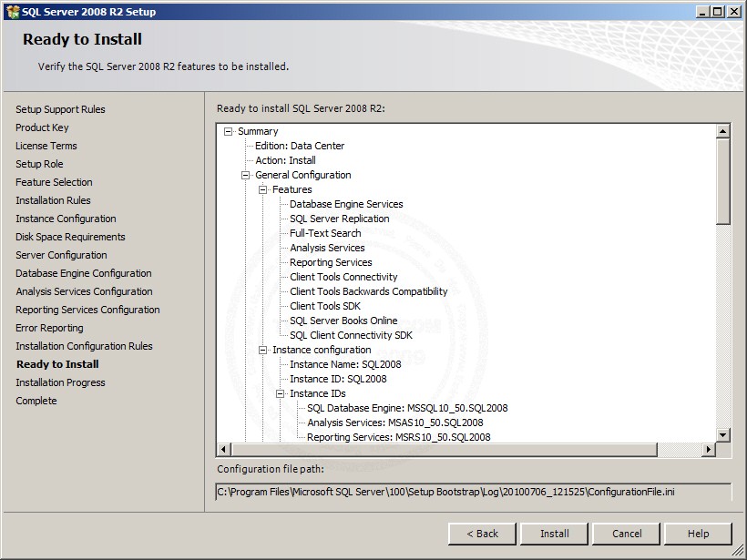
Task: Maximize the SQL Server Setup window
Action: tap(718, 12)
